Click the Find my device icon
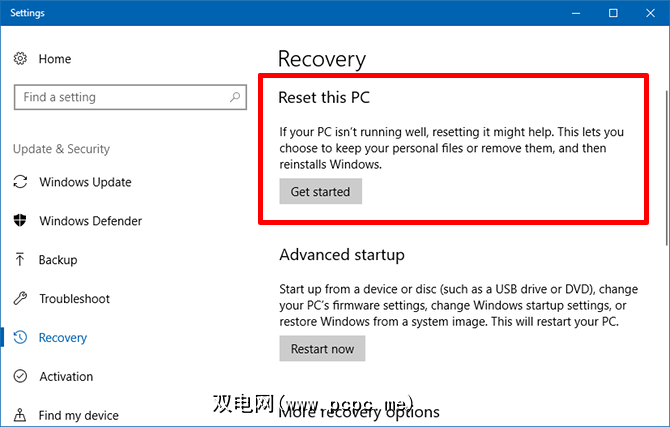 20,415
